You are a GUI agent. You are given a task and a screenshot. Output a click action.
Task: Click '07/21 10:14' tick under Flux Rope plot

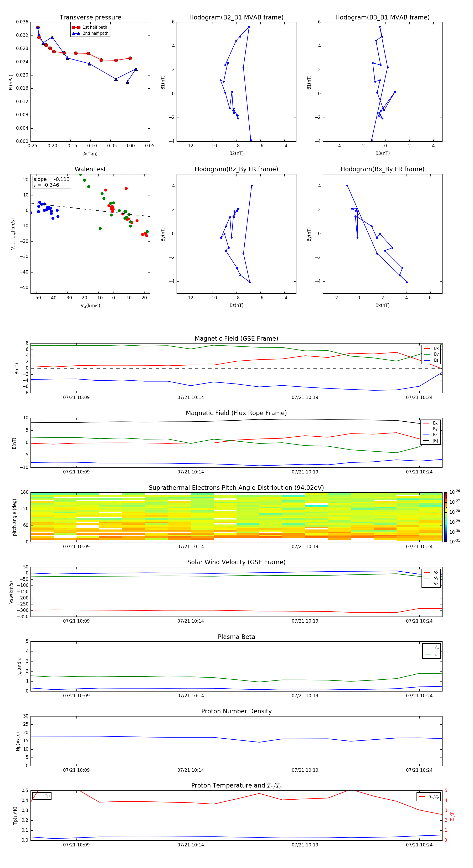[x=191, y=472]
